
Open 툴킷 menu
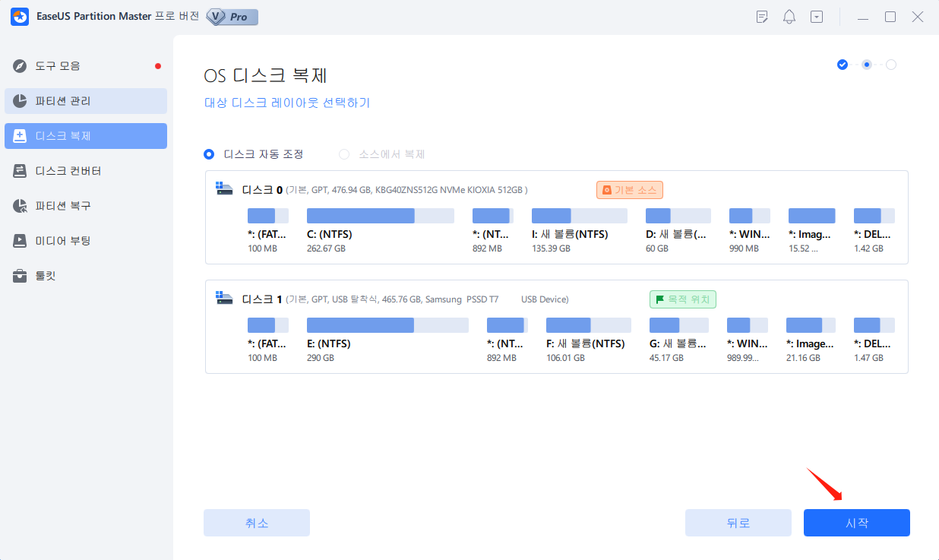coord(86,276)
